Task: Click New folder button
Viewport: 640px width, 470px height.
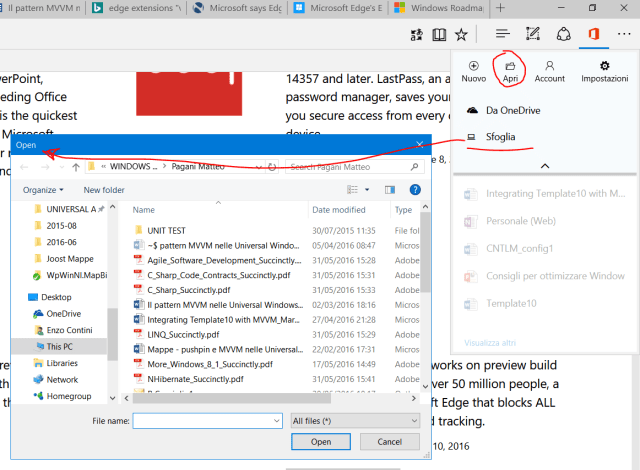Action: coord(104,190)
